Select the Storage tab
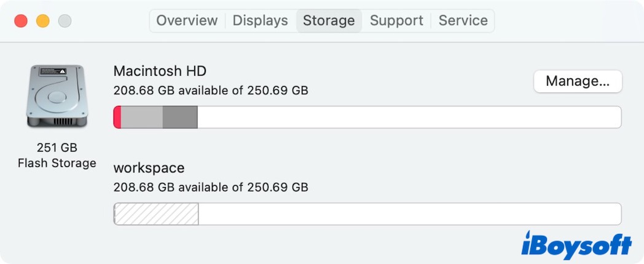Image resolution: width=644 pixels, height=264 pixels. coord(329,20)
